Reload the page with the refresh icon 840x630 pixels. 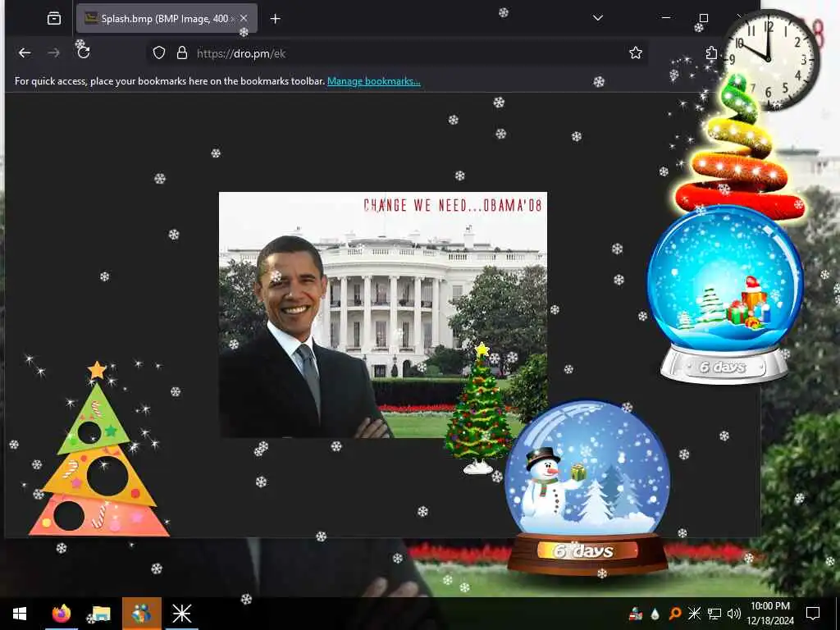84,53
